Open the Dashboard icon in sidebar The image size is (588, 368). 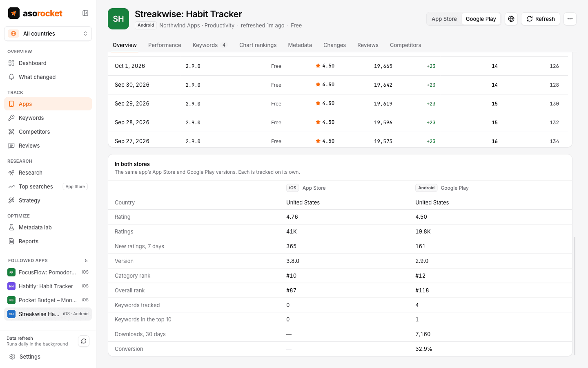click(x=11, y=63)
